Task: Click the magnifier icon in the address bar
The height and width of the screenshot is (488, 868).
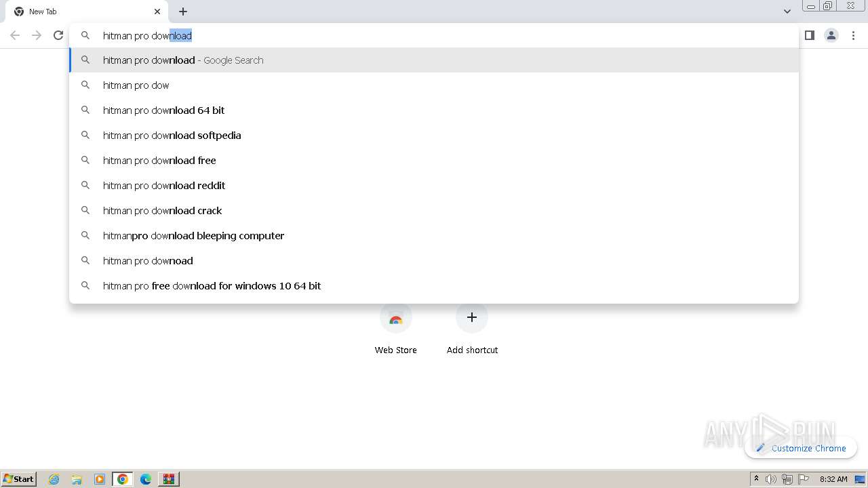Action: 85,35
